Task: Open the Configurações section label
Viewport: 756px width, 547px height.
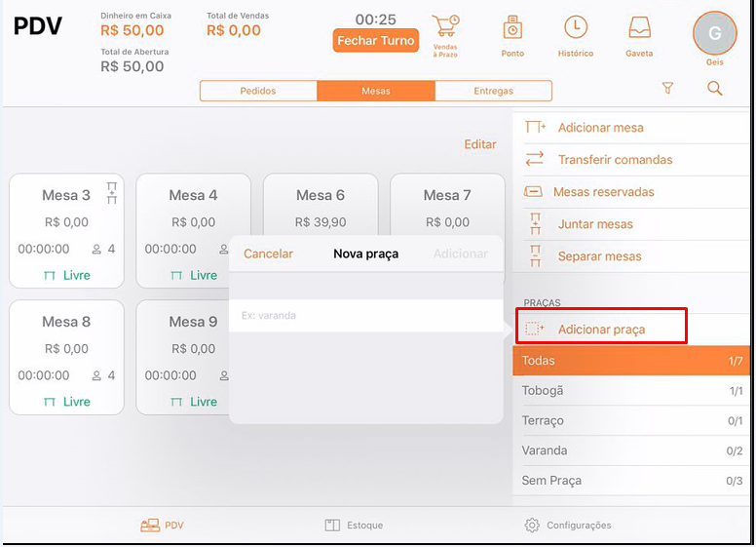Action: pos(579,526)
